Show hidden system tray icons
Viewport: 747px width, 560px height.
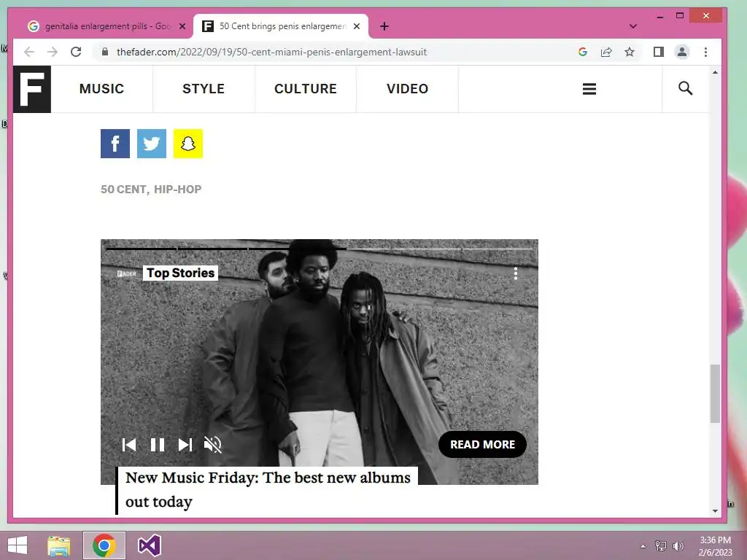(x=643, y=546)
